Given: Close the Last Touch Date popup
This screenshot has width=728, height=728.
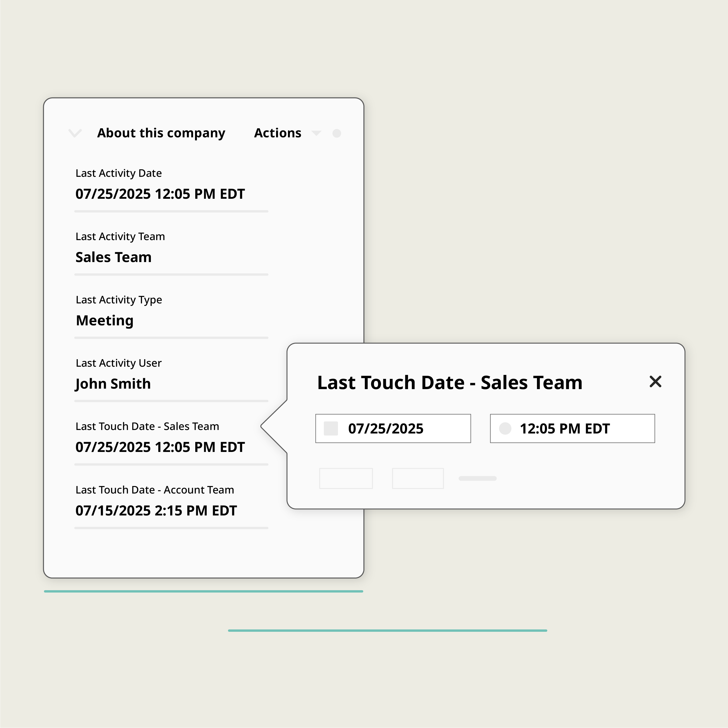Looking at the screenshot, I should 655,382.
